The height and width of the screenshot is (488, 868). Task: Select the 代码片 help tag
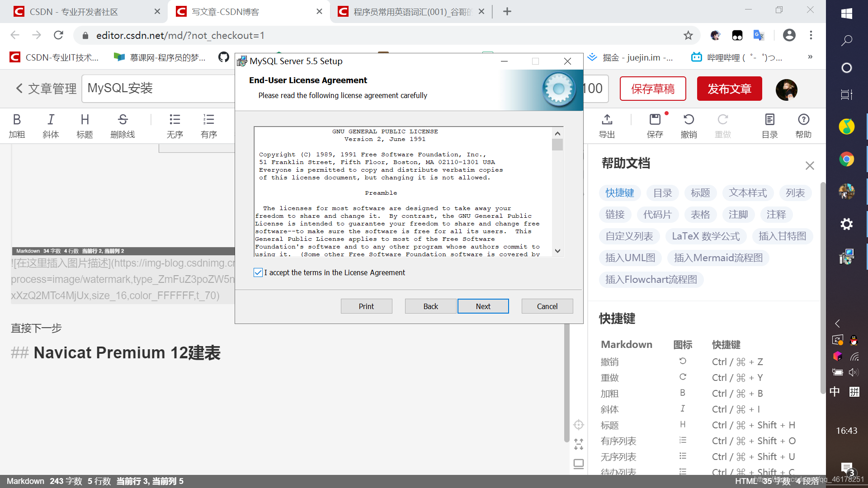657,215
